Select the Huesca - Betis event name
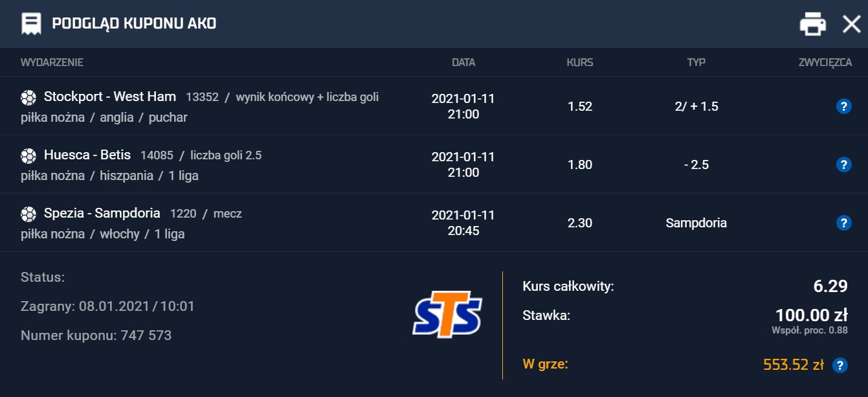Viewport: 868px width, 397px height. (87, 155)
